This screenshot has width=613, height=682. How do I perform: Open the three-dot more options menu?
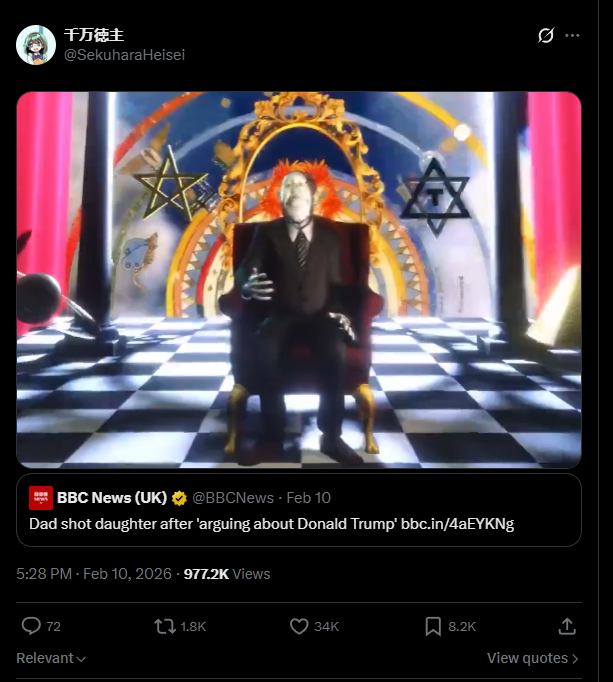572,36
